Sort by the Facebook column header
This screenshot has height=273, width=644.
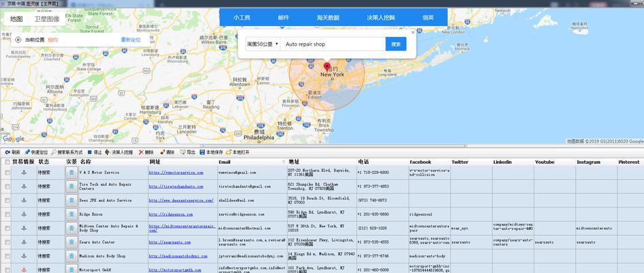click(420, 162)
